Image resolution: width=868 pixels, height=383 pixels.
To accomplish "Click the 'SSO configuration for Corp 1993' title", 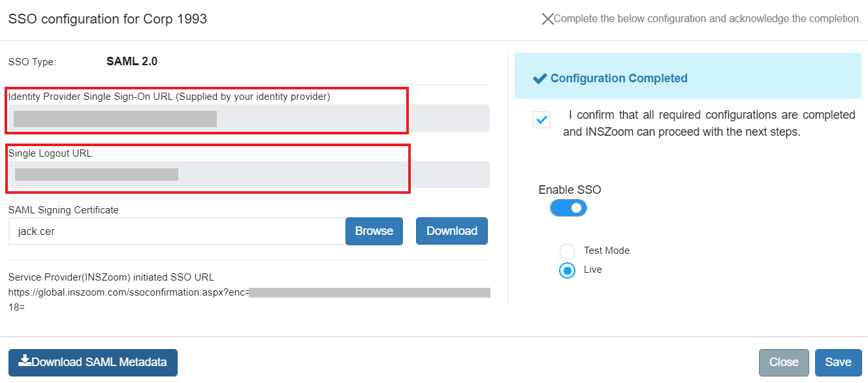I will [x=108, y=19].
